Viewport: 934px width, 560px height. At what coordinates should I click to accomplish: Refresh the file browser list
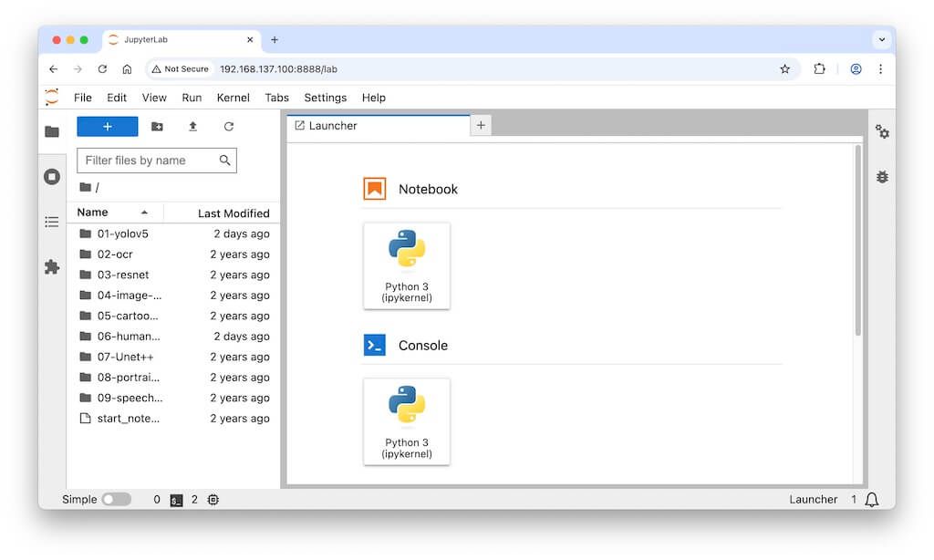pos(229,127)
